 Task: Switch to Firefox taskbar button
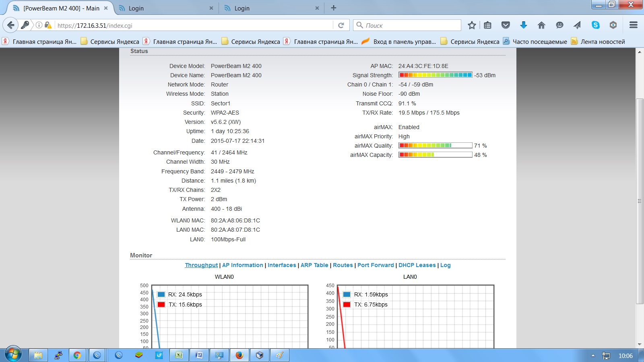pos(239,355)
